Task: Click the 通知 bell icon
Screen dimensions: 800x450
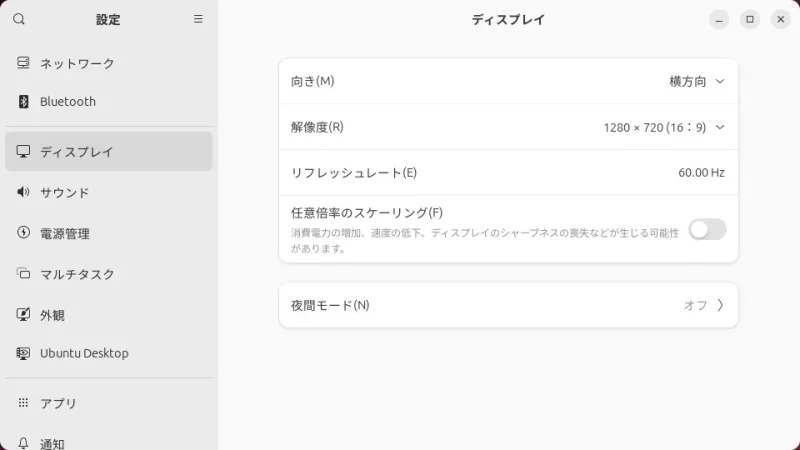Action: point(24,443)
